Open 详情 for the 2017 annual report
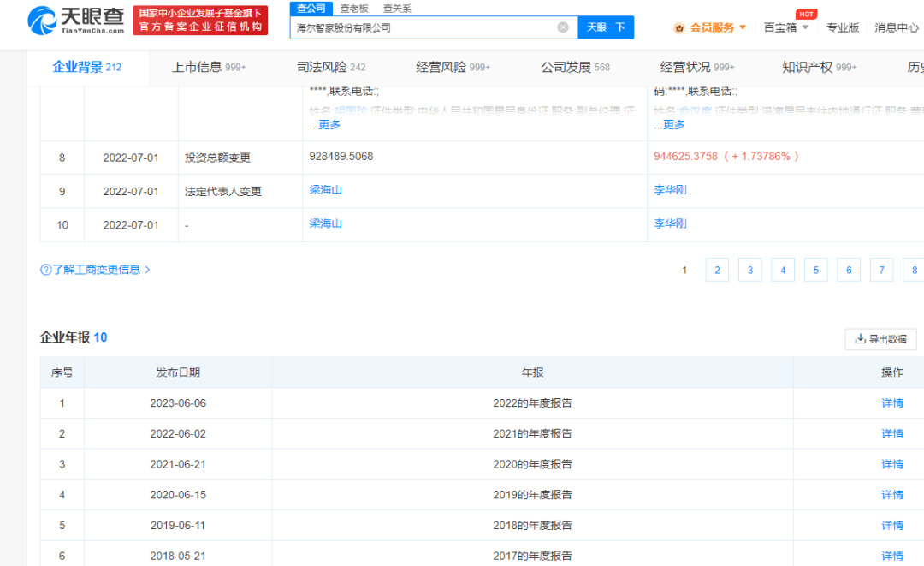The width and height of the screenshot is (924, 566). click(892, 556)
